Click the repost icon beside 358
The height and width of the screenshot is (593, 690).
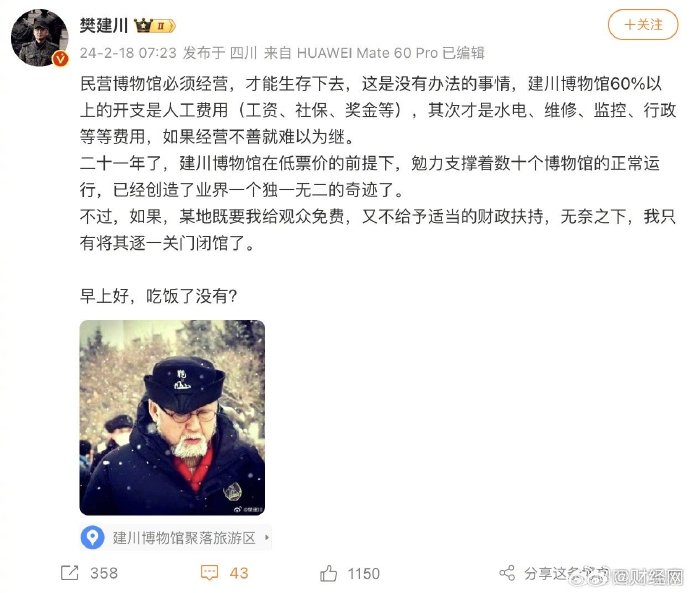[70, 573]
